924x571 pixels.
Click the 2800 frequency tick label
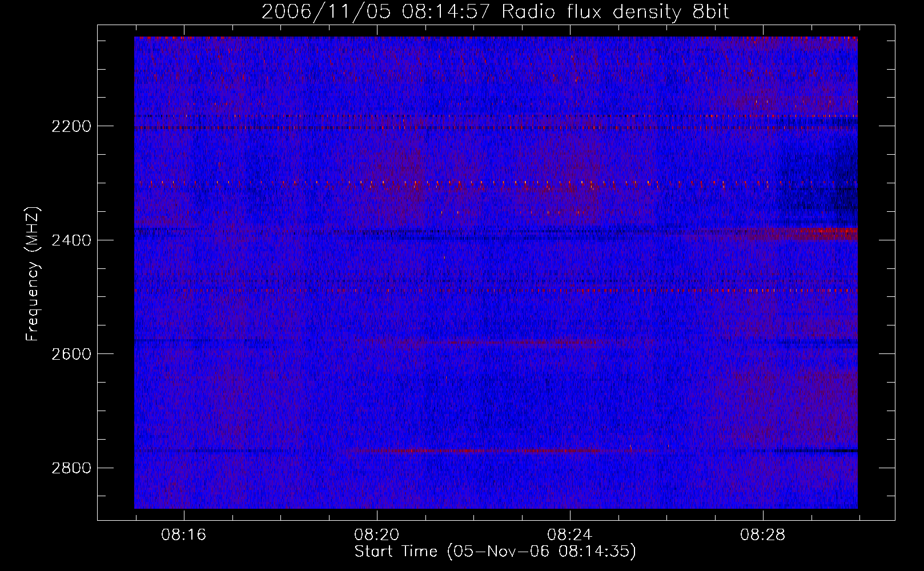tap(71, 468)
